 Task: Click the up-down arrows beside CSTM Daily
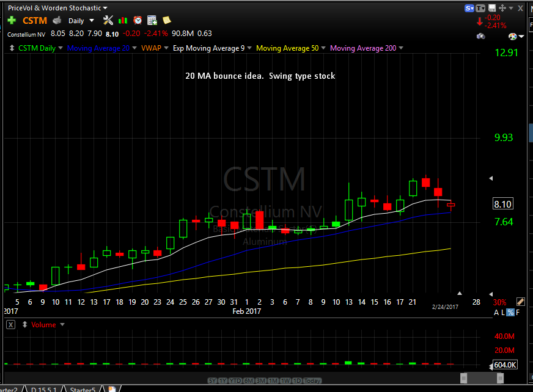click(x=12, y=48)
